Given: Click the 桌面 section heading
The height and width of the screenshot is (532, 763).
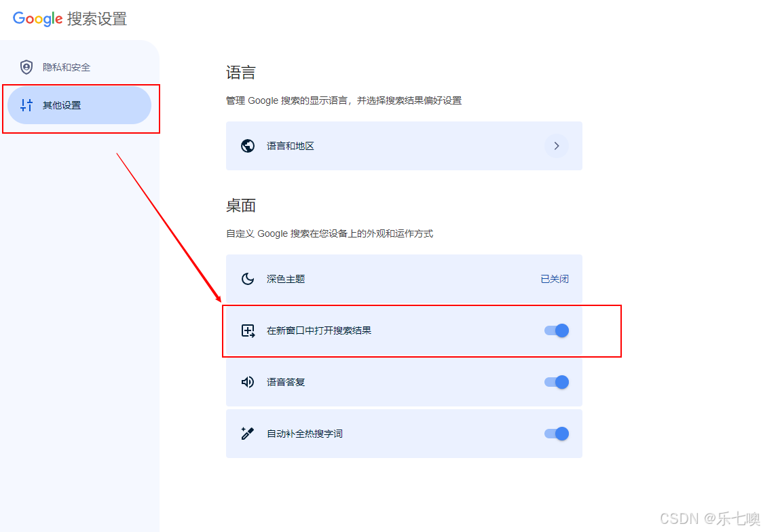Looking at the screenshot, I should coord(241,206).
